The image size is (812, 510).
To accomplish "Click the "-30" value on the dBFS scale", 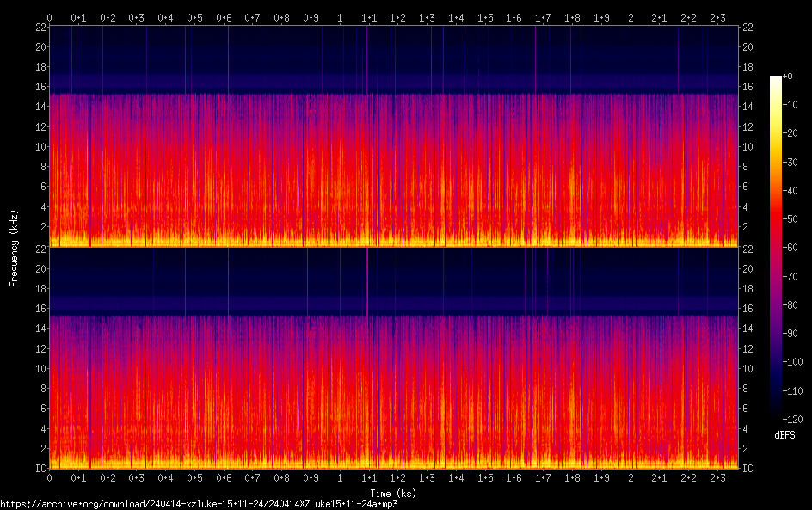I will 790,162.
